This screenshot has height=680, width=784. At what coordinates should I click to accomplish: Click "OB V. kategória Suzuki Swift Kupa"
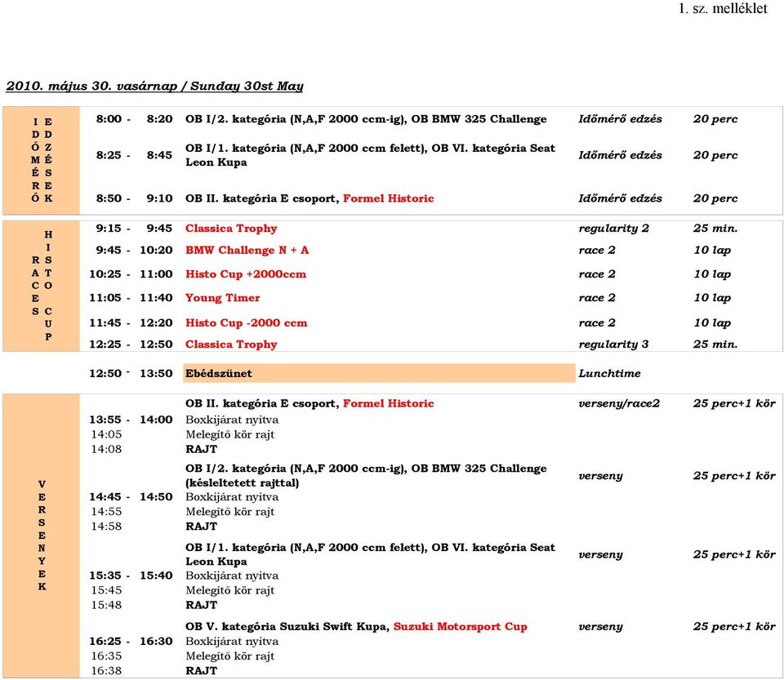pos(287,627)
